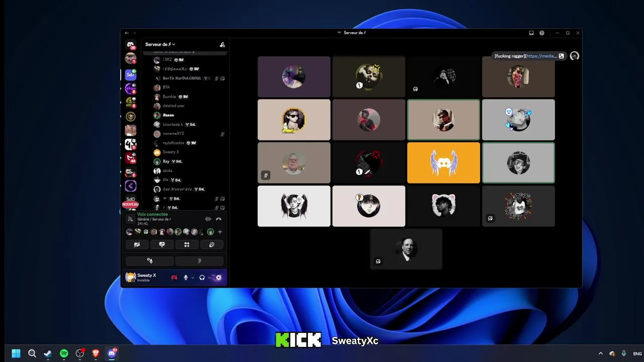Toggle the camera on/off button
Screen dimensions: 644x362
pos(137,244)
